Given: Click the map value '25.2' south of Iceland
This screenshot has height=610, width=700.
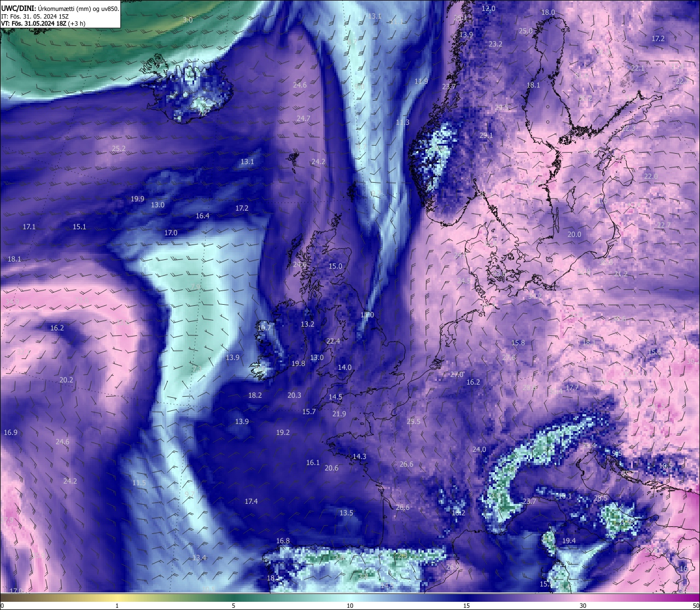Looking at the screenshot, I should [119, 148].
